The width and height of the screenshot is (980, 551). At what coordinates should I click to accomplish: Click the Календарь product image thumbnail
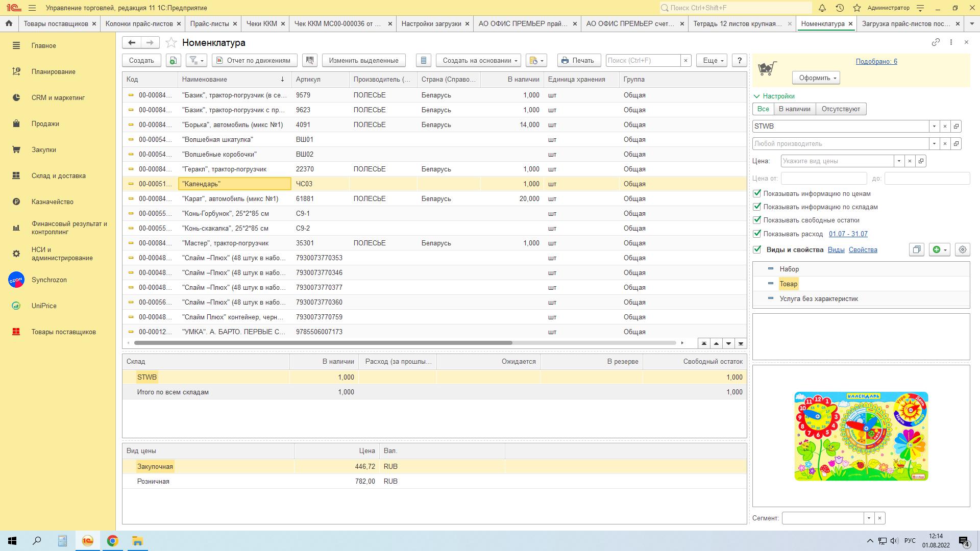(861, 436)
